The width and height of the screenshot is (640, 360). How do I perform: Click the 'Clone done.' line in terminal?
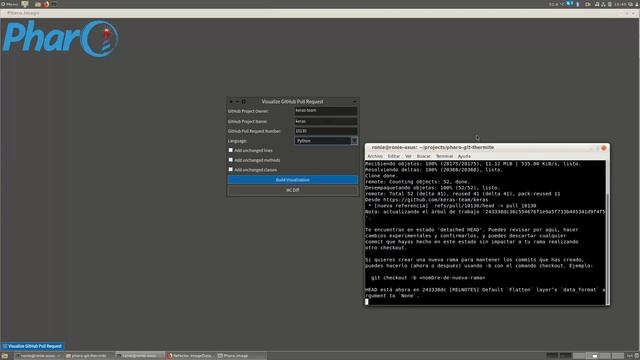(x=381, y=176)
